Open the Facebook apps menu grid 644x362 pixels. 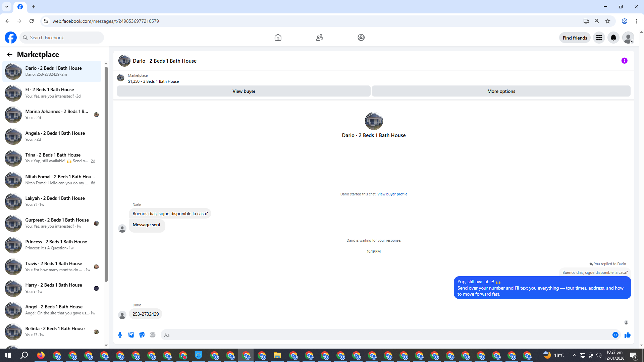coord(599,38)
